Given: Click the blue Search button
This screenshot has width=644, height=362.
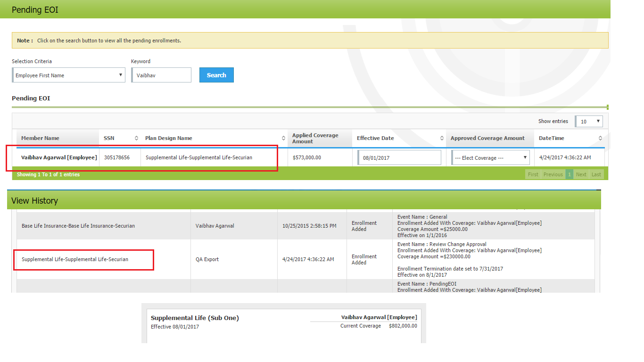Looking at the screenshot, I should (x=216, y=75).
